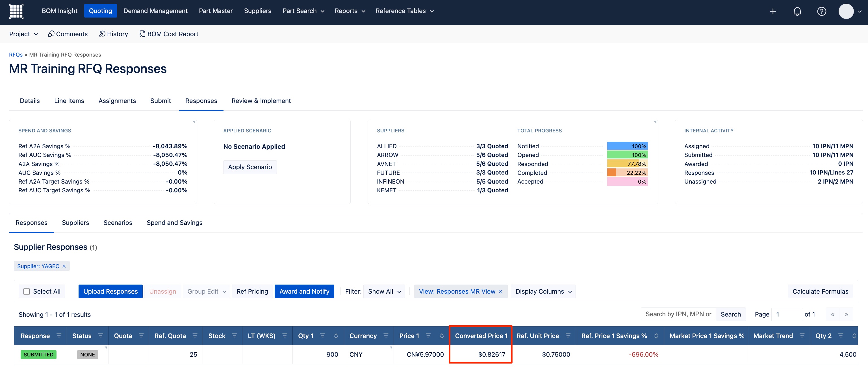This screenshot has width=868, height=370.
Task: Open filter icon on Ref. Unit Price column
Action: click(568, 335)
